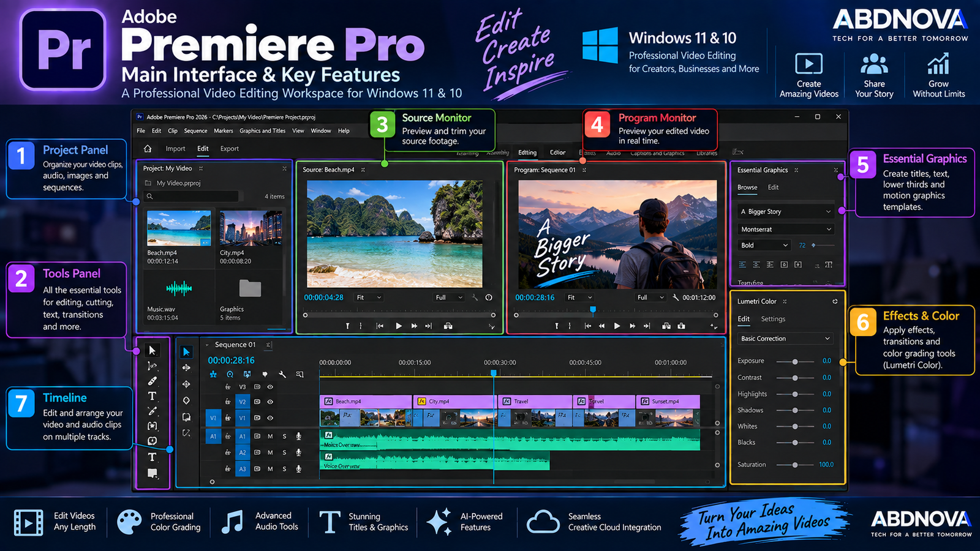Image resolution: width=980 pixels, height=551 pixels.
Task: Open the Montserrat font dropdown
Action: pyautogui.click(x=786, y=230)
